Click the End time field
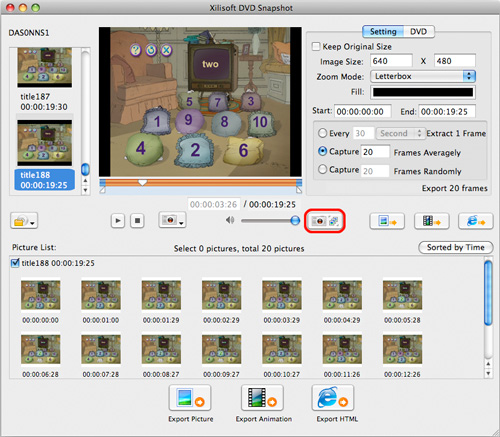Screen dimensions: 500x437 pos(447,111)
